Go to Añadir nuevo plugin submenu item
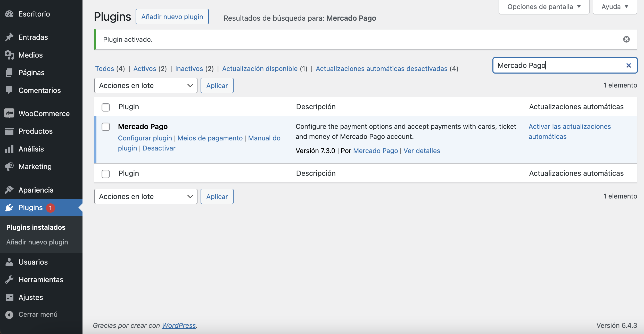Image resolution: width=644 pixels, height=334 pixels. (37, 242)
